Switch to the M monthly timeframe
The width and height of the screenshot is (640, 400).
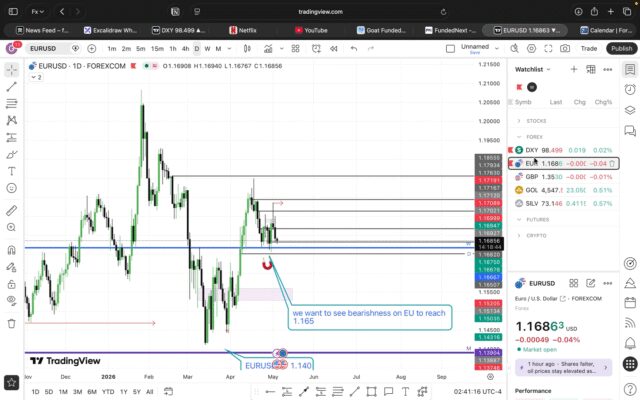click(218, 49)
